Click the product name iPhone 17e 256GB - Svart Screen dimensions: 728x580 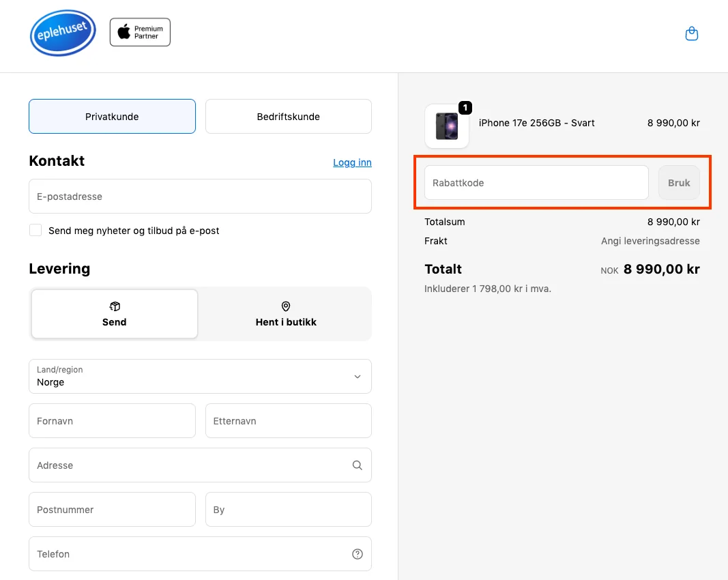tap(536, 123)
